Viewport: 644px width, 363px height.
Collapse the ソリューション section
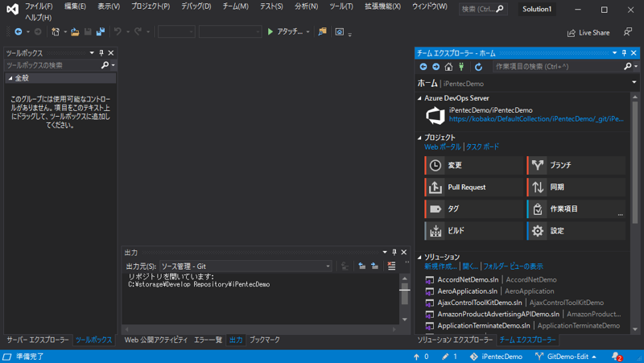(419, 257)
